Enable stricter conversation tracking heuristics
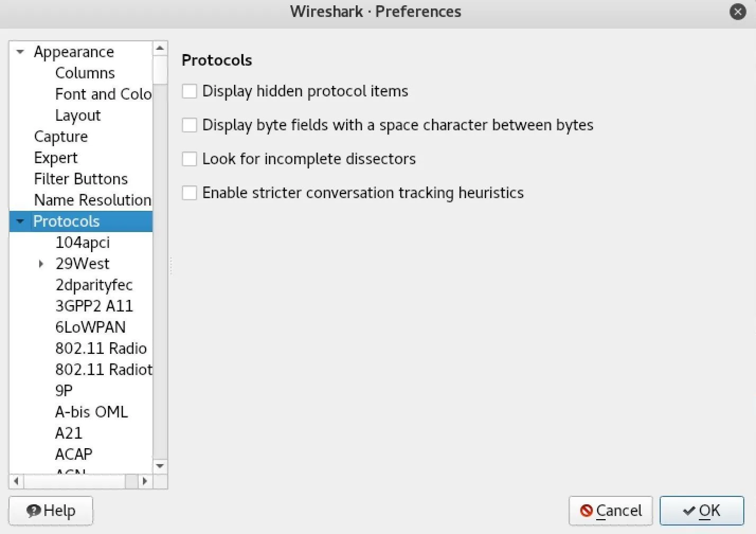756x534 pixels. pos(190,193)
